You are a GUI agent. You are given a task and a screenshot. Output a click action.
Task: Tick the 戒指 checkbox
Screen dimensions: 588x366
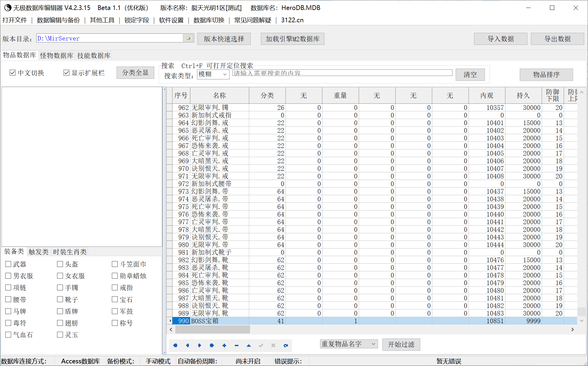[x=115, y=287]
